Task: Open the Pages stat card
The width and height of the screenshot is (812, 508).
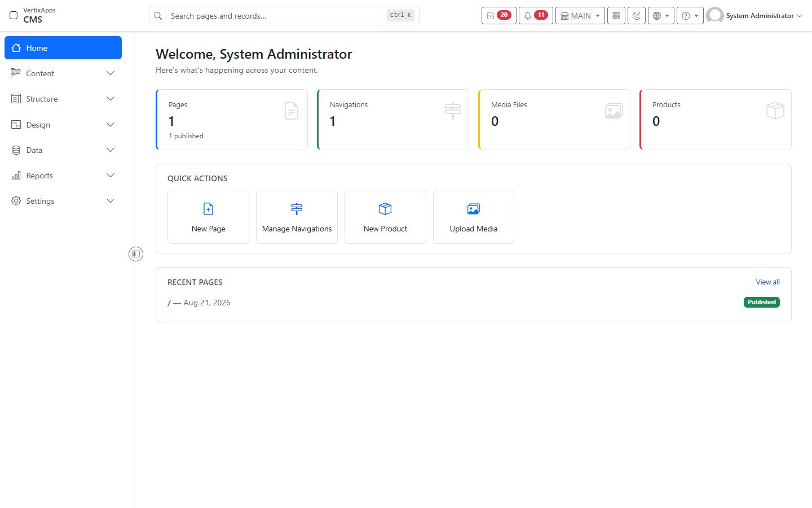Action: [232, 120]
